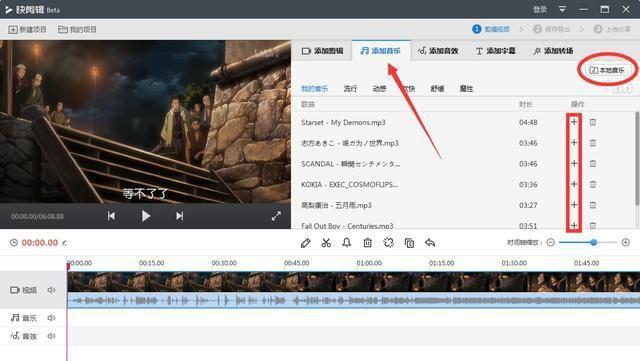The image size is (640, 361).
Task: Click the bell marker tool
Action: click(x=347, y=243)
